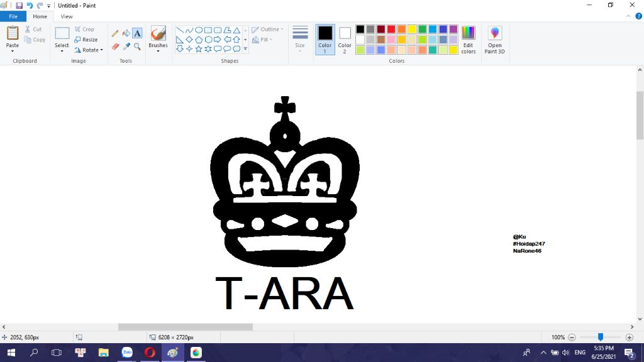Screen dimensions: 644x362
Task: Select the Color picker eyedropper tool
Action: tap(126, 47)
